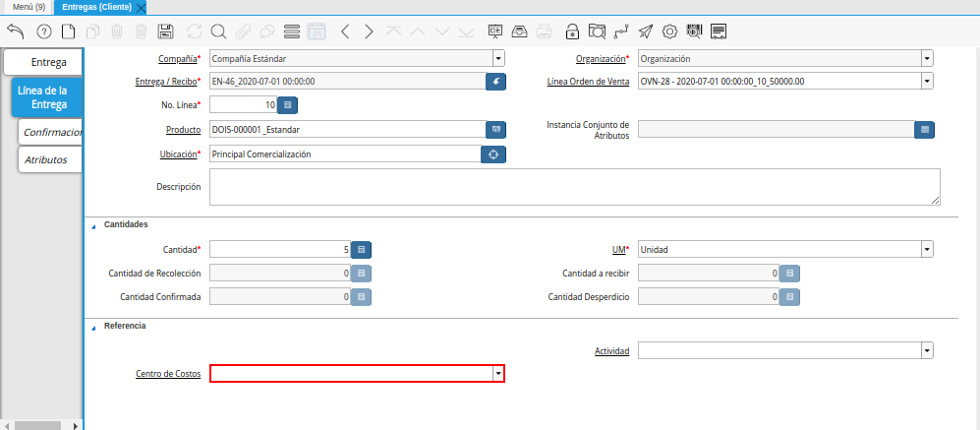Click the chat bubbles icon
The image size is (980, 430).
point(267,31)
